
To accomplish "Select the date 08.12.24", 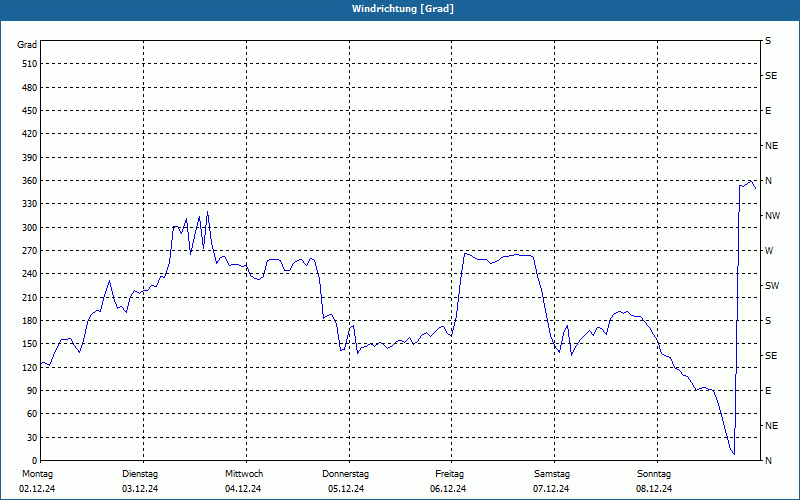I will click(x=654, y=489).
